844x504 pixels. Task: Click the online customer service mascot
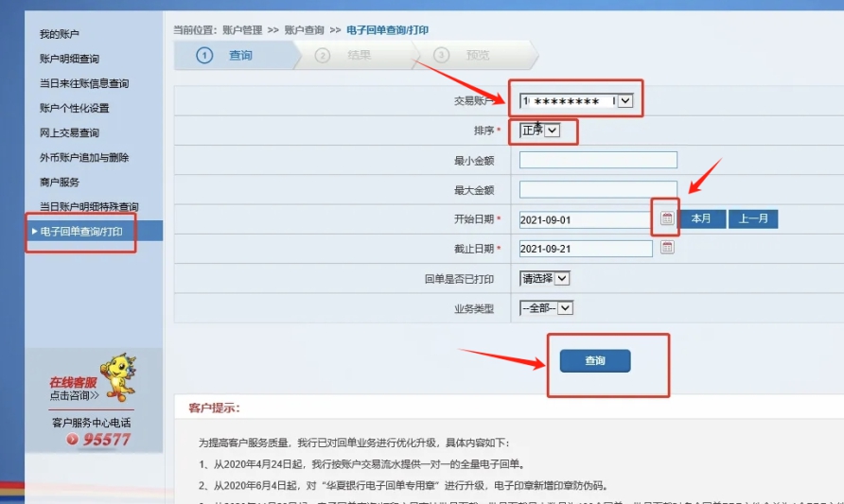[118, 377]
